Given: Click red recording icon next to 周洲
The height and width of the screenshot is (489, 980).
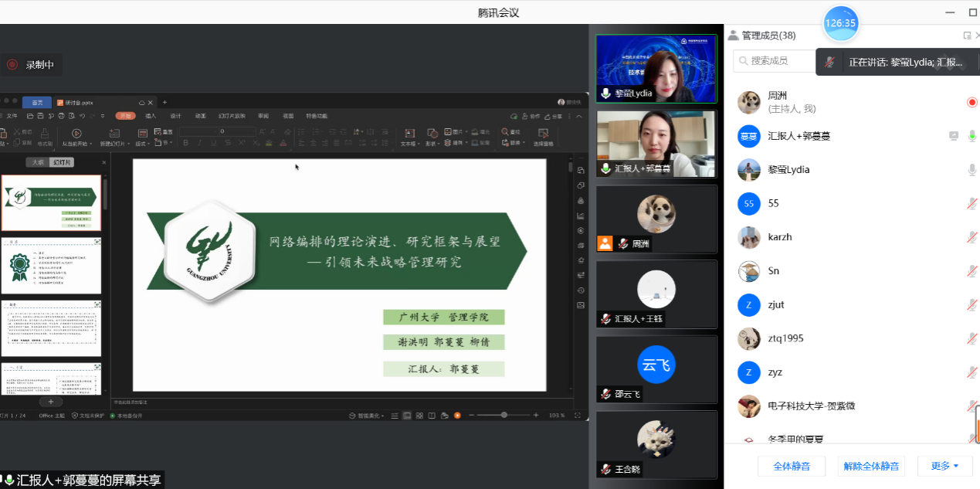Looking at the screenshot, I should (x=972, y=102).
